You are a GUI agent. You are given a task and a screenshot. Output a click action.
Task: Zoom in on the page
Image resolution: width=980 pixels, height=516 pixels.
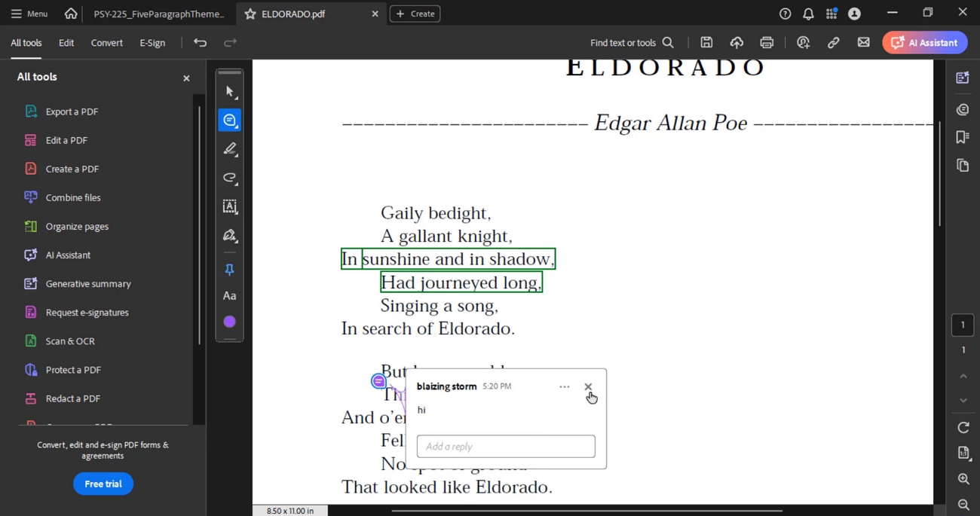point(963,479)
